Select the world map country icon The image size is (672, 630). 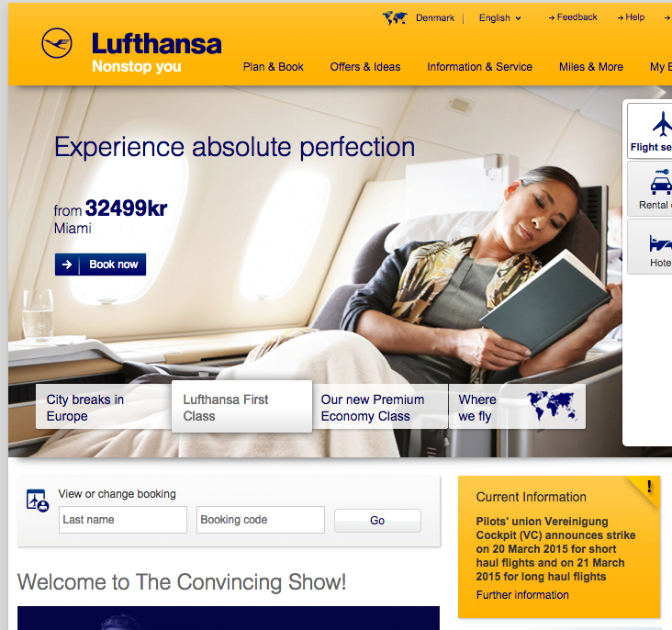(x=395, y=18)
